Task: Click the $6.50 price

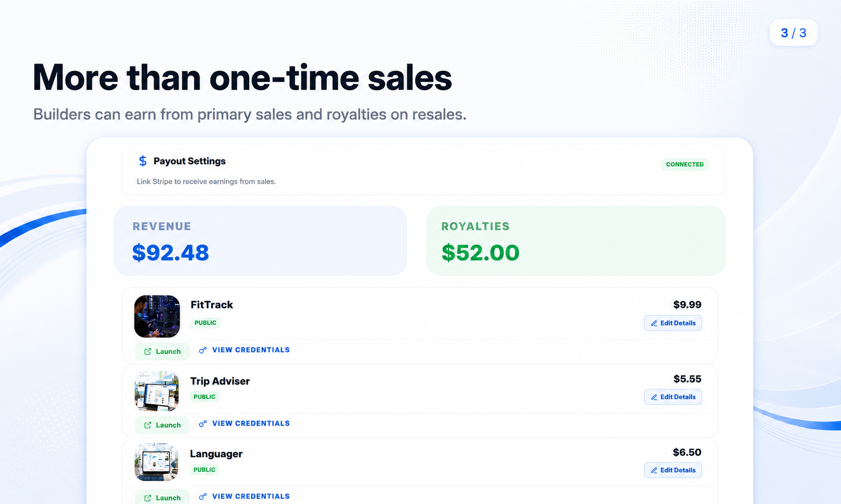Action: click(x=687, y=452)
